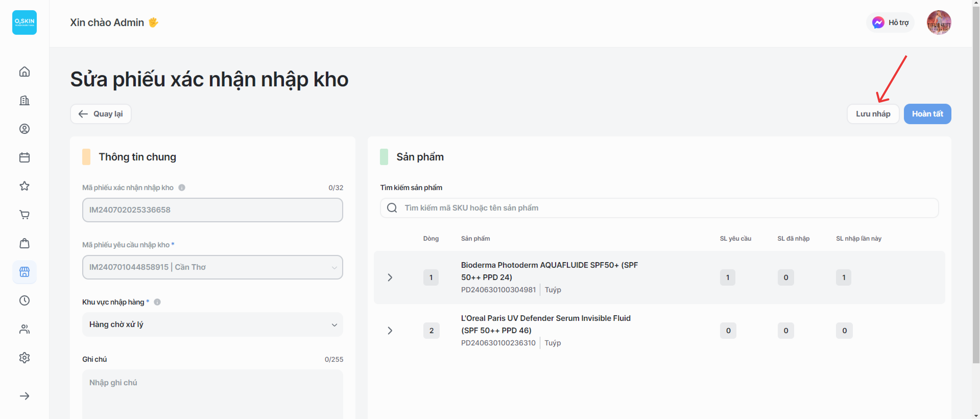Expand product row 2 L'Oreal Paris UV Defender

coord(390,331)
